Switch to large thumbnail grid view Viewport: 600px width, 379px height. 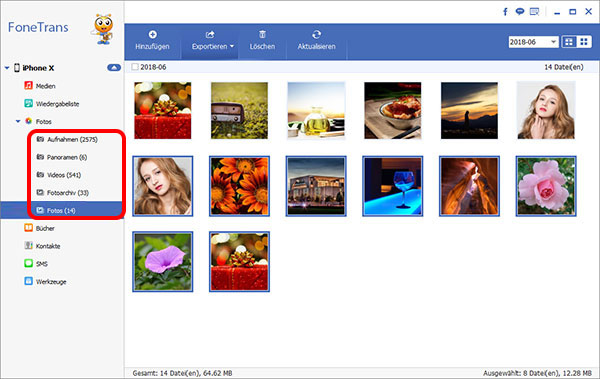569,42
